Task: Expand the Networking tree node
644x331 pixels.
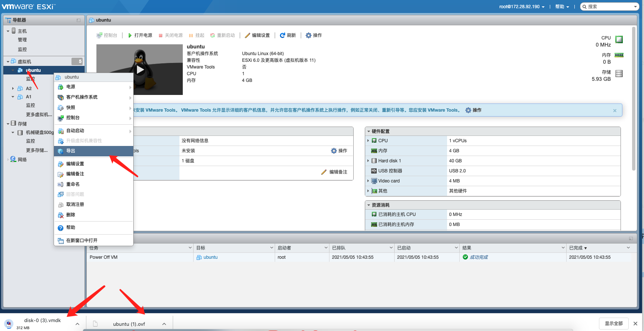Action: point(8,159)
